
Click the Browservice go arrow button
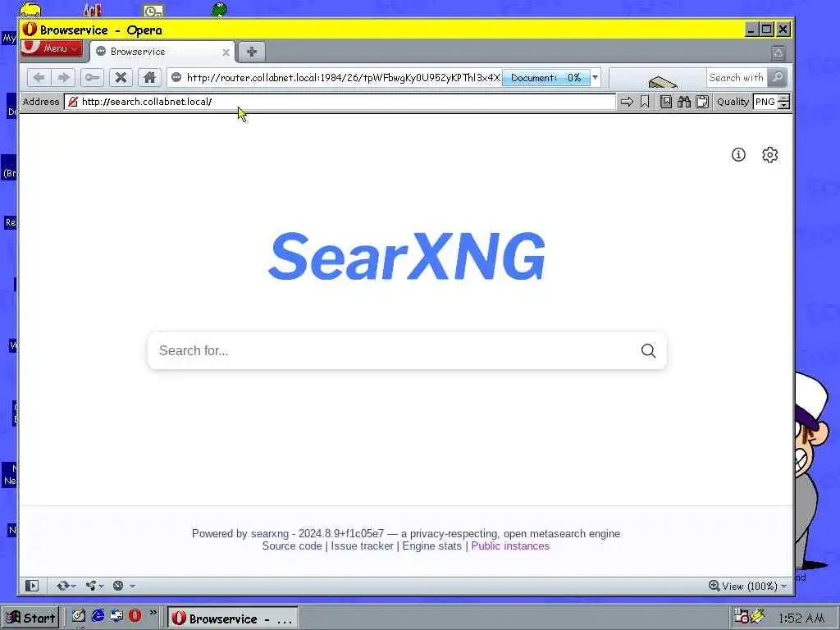(626, 102)
